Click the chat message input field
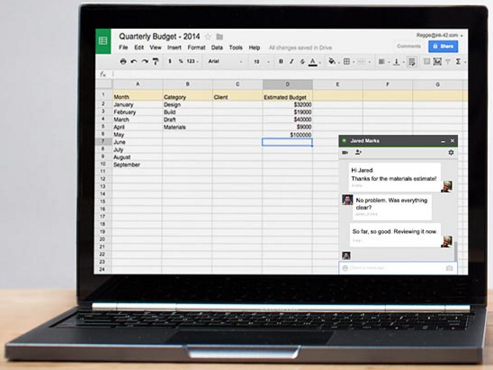The height and width of the screenshot is (370, 493). click(x=398, y=268)
